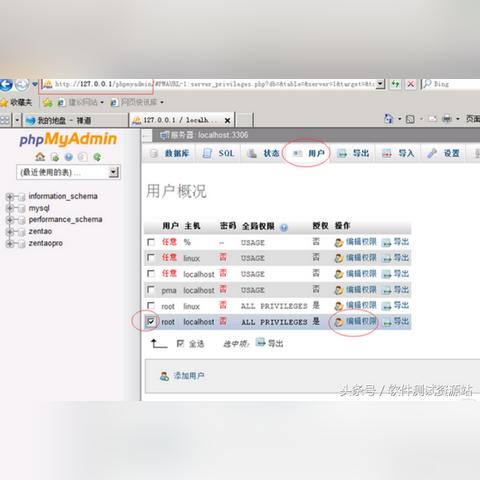Click the Read Mail toolbar icon
The image size is (480, 480).
click(x=432, y=119)
